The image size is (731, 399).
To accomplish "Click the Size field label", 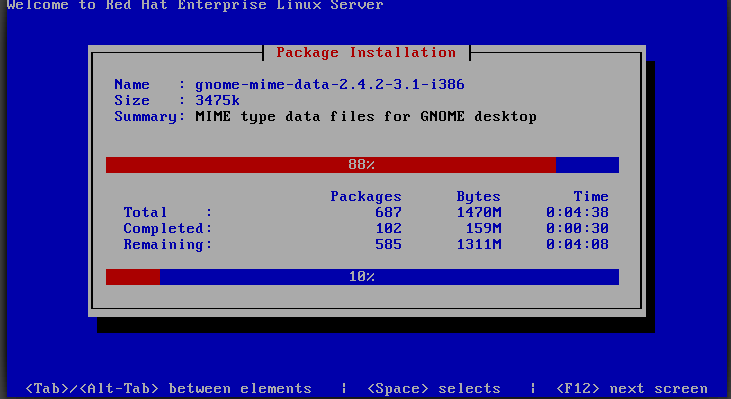I will tap(132, 100).
